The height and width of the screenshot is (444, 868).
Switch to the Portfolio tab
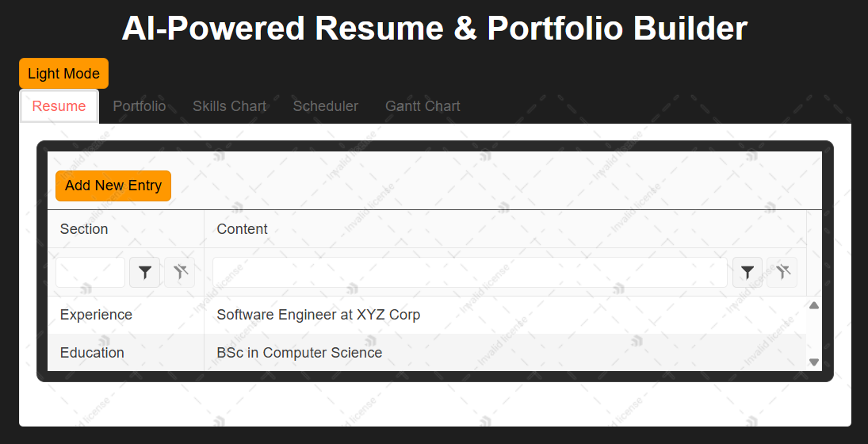140,106
